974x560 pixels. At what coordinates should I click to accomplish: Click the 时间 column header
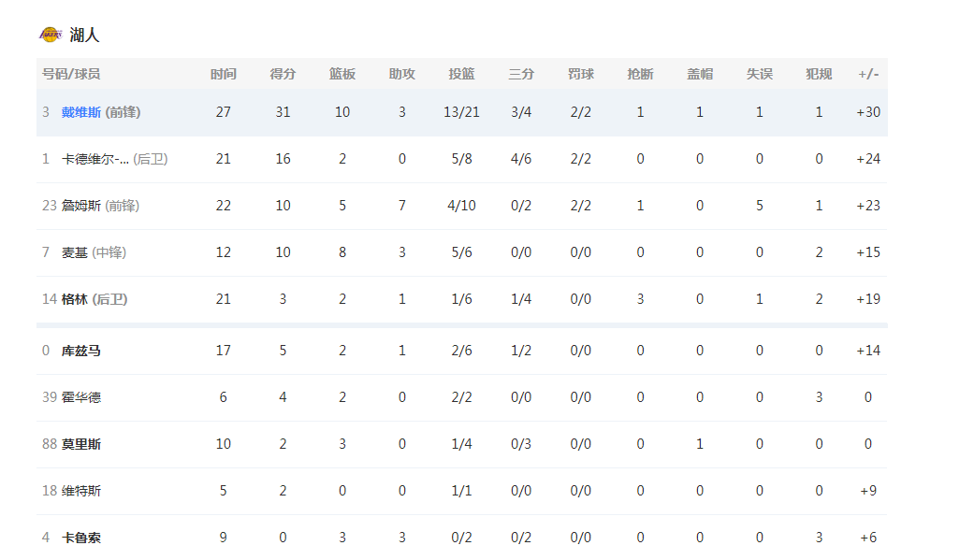tap(223, 74)
